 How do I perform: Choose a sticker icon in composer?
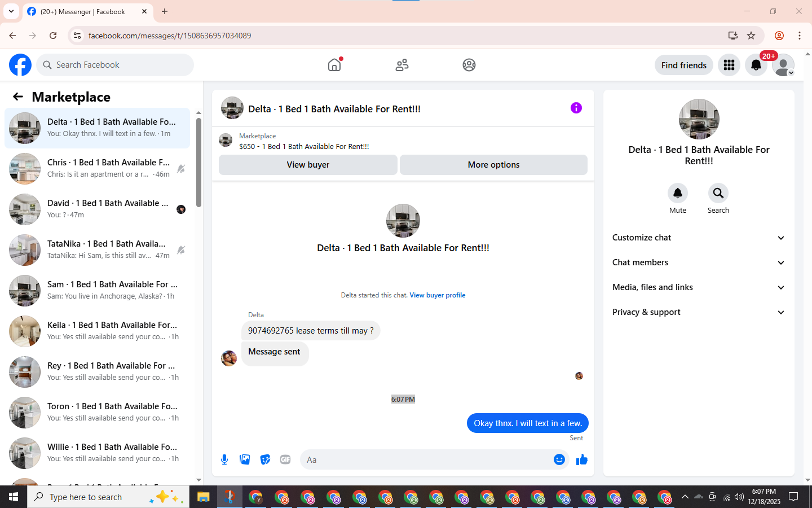tap(265, 459)
